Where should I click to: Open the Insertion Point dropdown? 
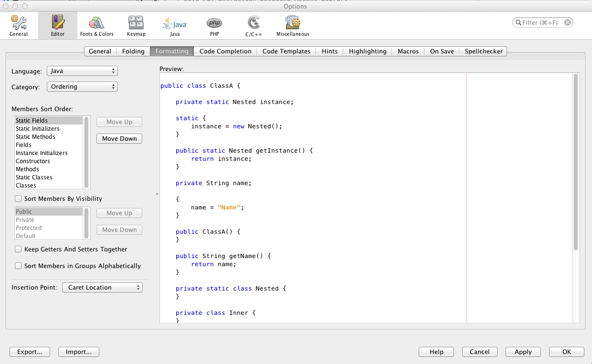102,288
